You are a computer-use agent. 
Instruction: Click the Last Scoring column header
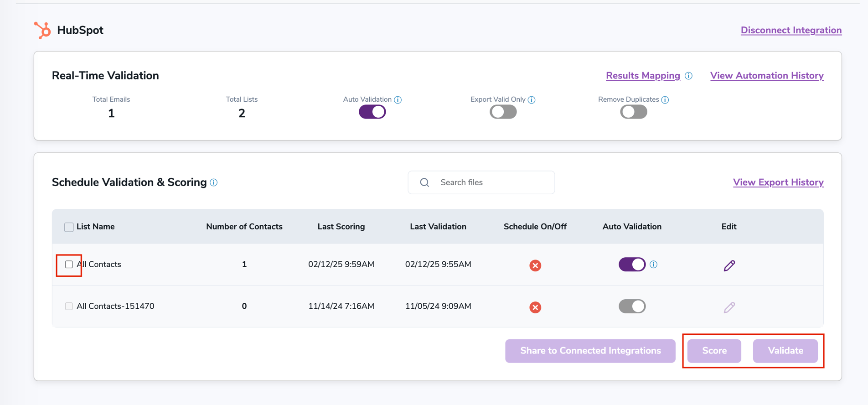341,227
